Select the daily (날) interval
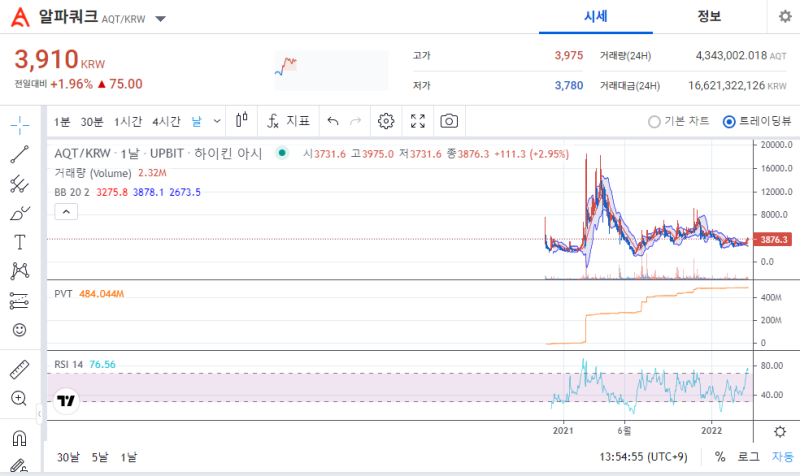 196,121
